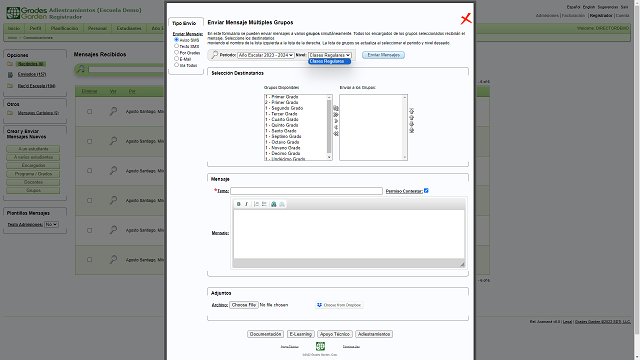Click the bottommost transfer icon between the group lists
This screenshot has height=360, width=640.
tap(336, 134)
